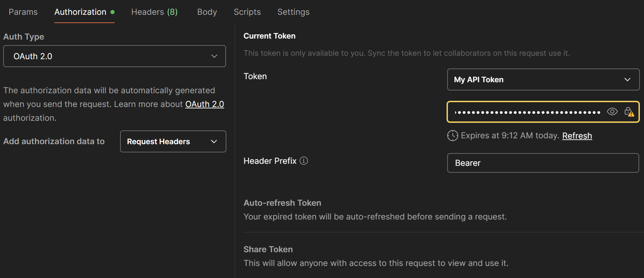644x278 pixels.
Task: Click the 'Add authorization data to' label
Action: point(54,141)
